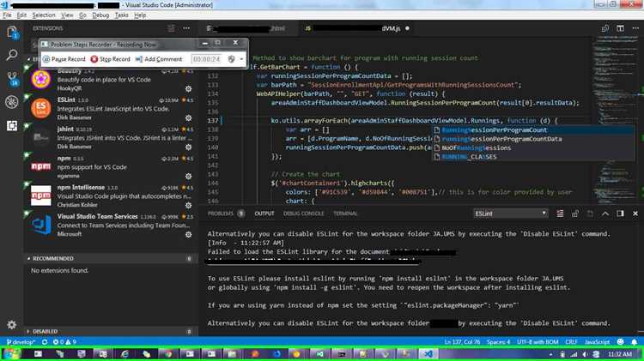Click errors and warnings count in status bar

(x=64, y=342)
